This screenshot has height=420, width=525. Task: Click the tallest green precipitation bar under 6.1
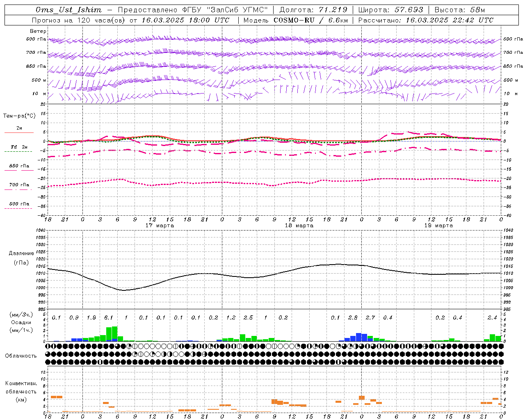(x=114, y=333)
